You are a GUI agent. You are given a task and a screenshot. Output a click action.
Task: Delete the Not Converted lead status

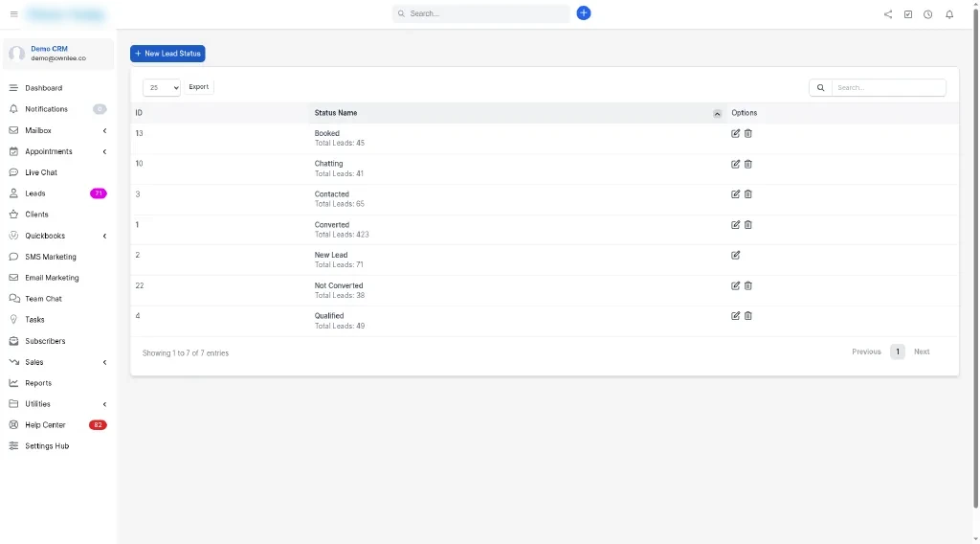coord(747,285)
